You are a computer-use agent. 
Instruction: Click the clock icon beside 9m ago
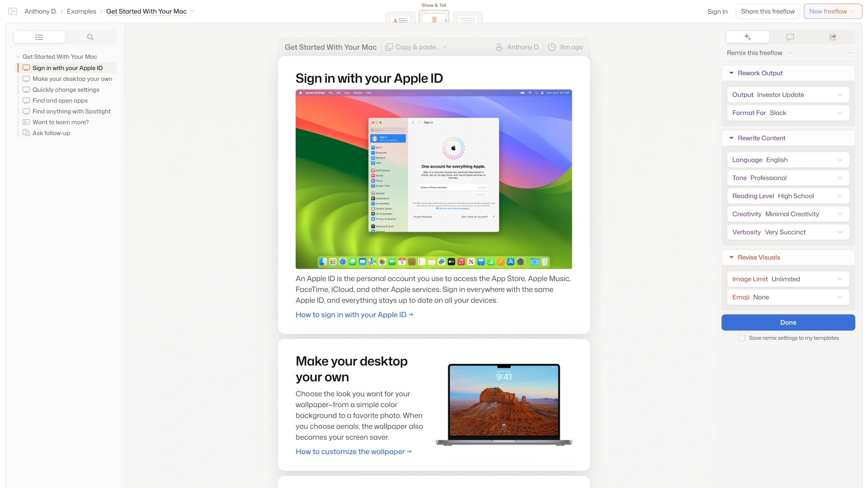[552, 47]
